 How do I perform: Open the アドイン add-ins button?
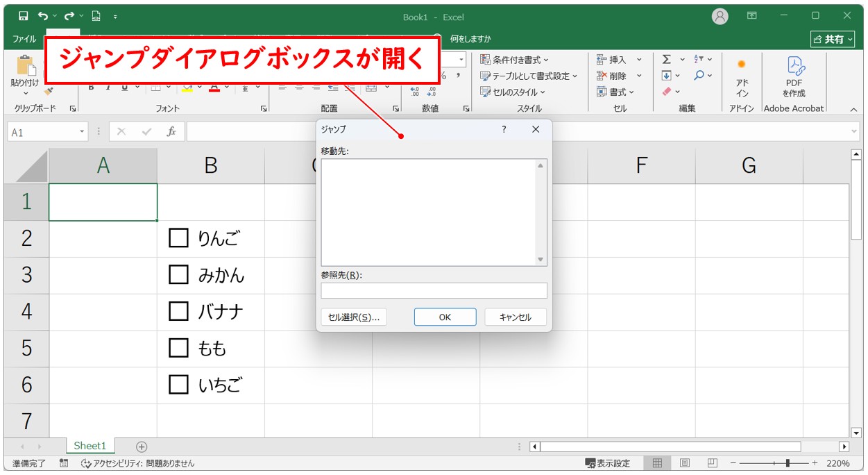742,78
